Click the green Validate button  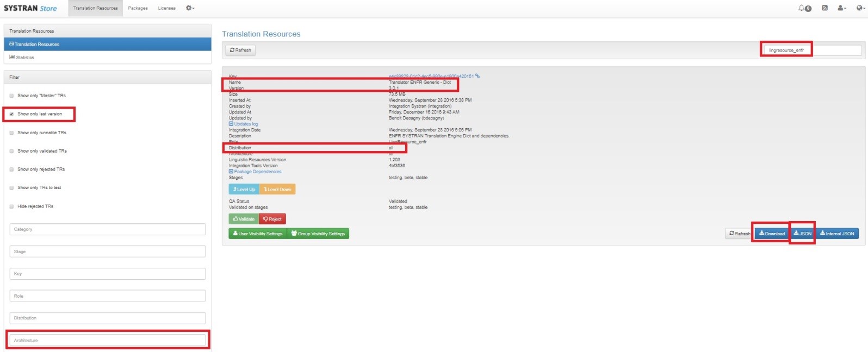coord(244,219)
